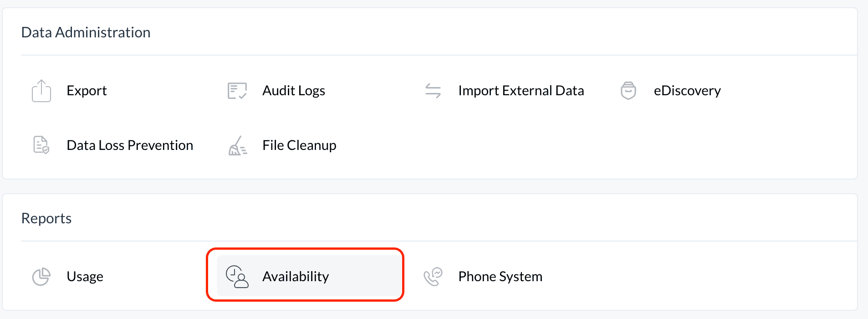Screen dimensions: 868x319
Task: Click the Availability clock-person icon
Action: [x=237, y=277]
